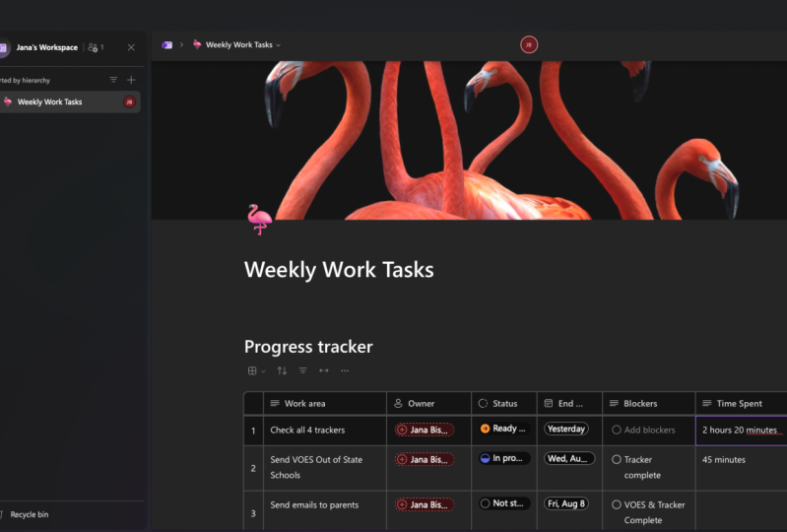
Task: Click the workspace members icon
Action: click(x=93, y=47)
